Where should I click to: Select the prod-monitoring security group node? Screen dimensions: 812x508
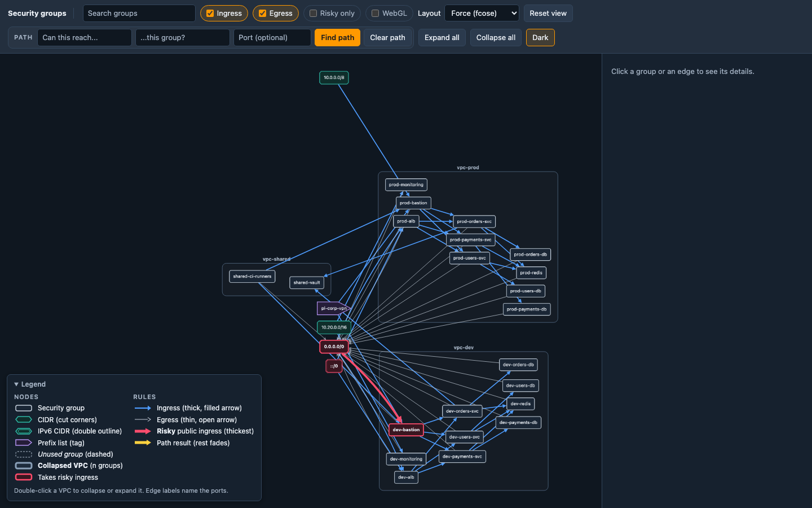click(x=406, y=185)
